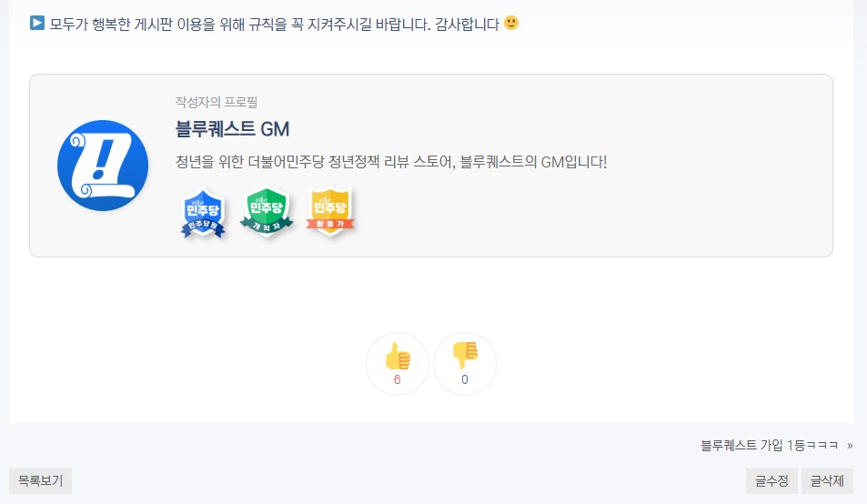Click the blue play arrow notice icon
Viewport: 867px width, 504px height.
point(37,24)
